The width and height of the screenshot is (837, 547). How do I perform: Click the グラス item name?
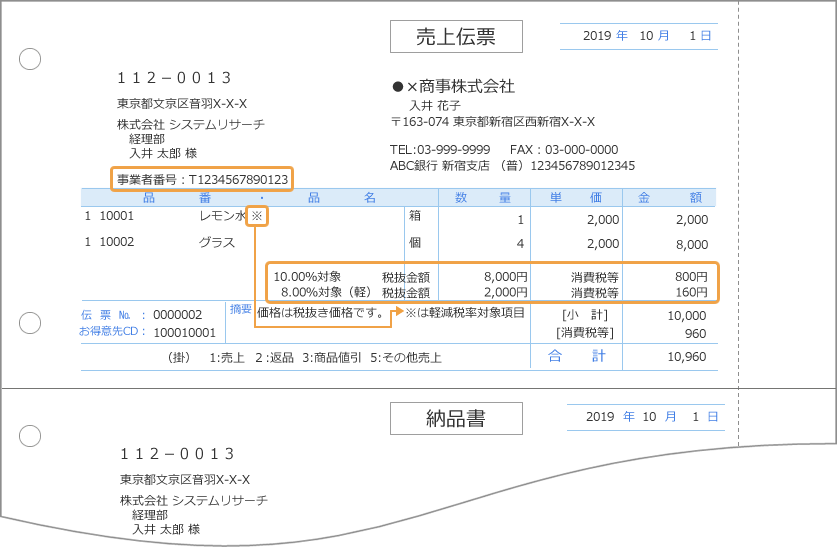217,242
